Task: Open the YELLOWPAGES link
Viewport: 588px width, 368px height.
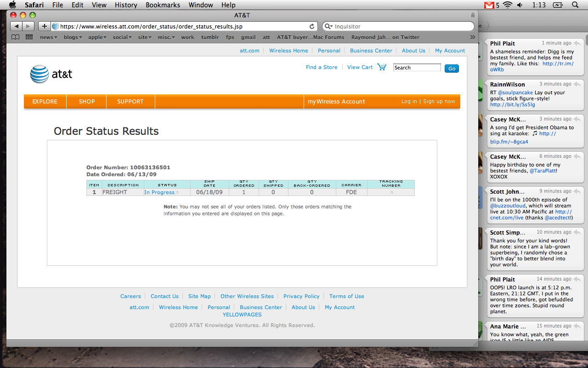Action: click(242, 315)
